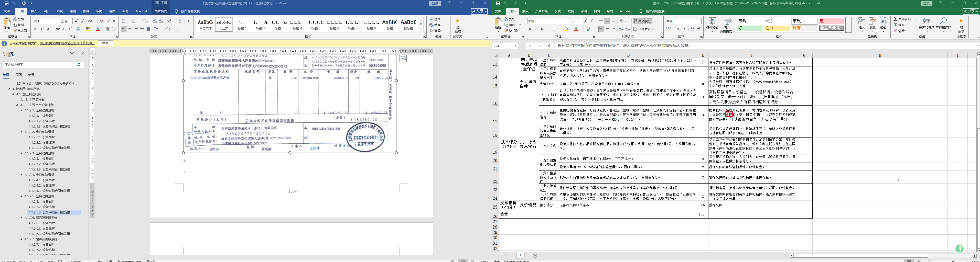This screenshot has height=262, width=980.
Task: Open the recovered file location link in Word
Action: pyautogui.click(x=67, y=43)
